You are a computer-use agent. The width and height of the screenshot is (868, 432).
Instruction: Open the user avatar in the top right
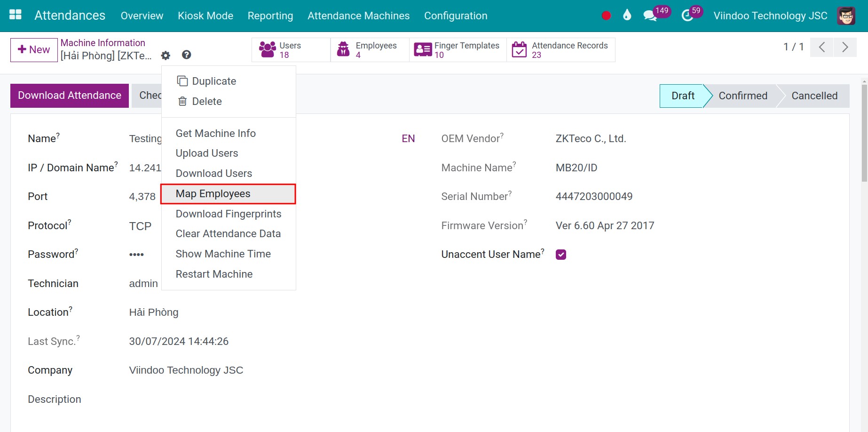[846, 16]
